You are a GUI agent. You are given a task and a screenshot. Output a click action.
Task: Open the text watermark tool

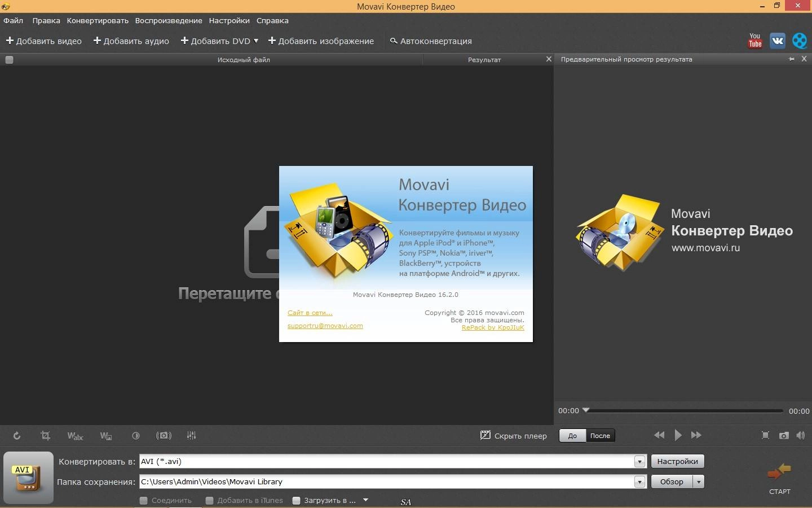(75, 435)
